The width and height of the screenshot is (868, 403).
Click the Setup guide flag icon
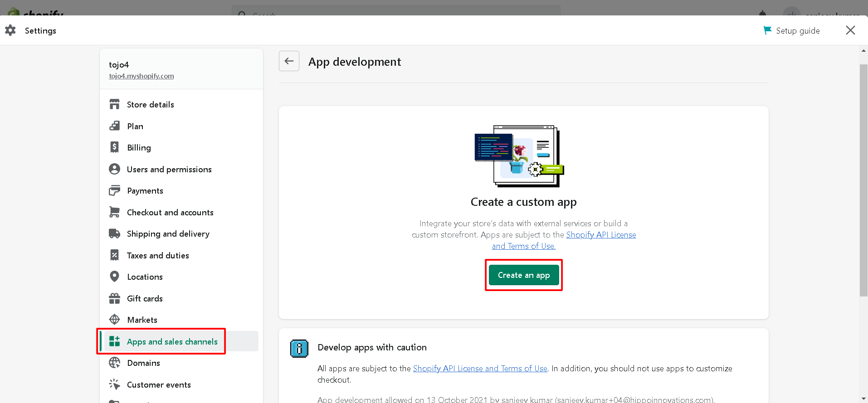point(767,30)
